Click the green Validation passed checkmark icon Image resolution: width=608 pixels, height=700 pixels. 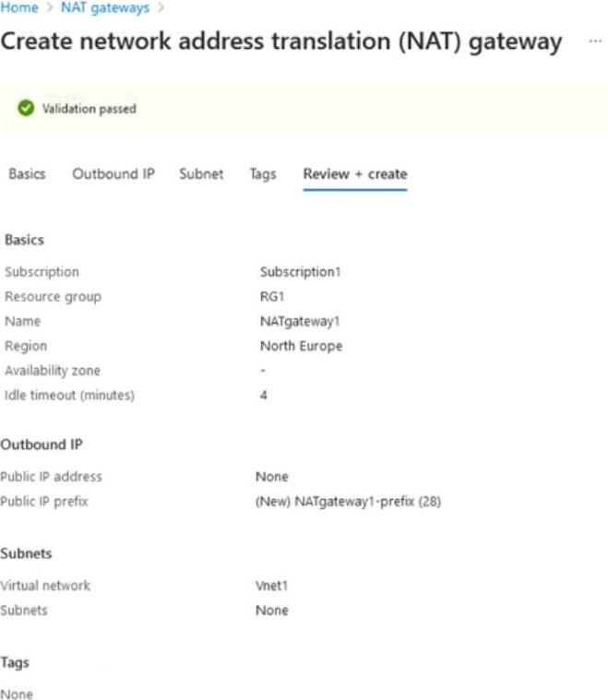[x=26, y=108]
